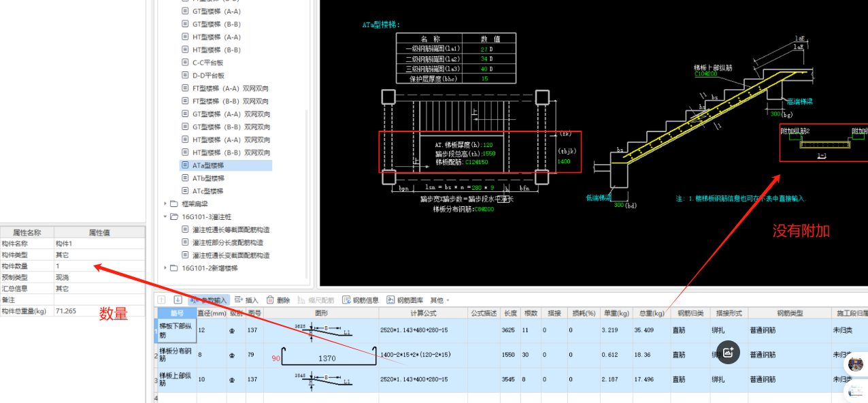868x403 pixels.
Task: Click the 计算公式 column header
Action: [422, 313]
